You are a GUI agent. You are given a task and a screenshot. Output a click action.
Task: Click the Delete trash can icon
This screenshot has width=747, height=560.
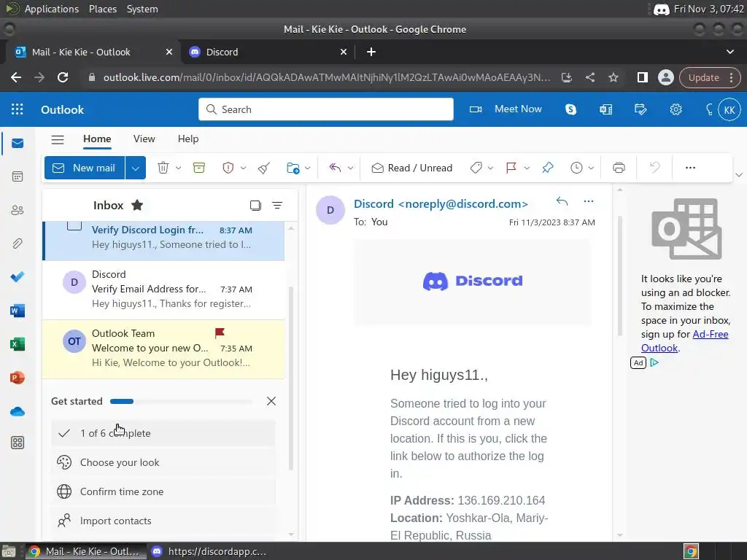point(163,168)
